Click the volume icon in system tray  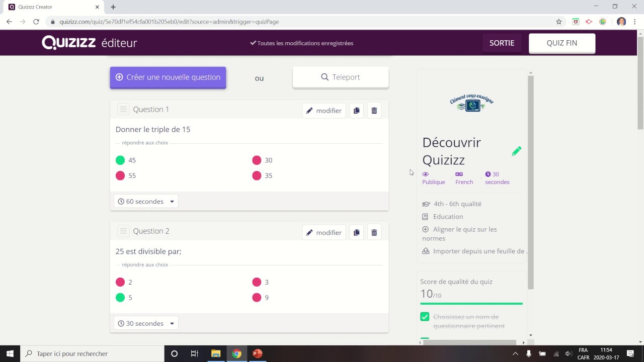(568, 353)
